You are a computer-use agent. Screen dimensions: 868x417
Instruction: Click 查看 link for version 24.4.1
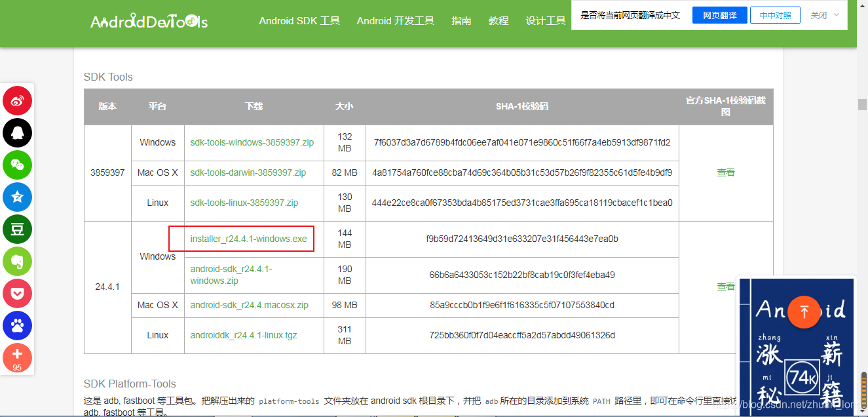[x=726, y=287]
